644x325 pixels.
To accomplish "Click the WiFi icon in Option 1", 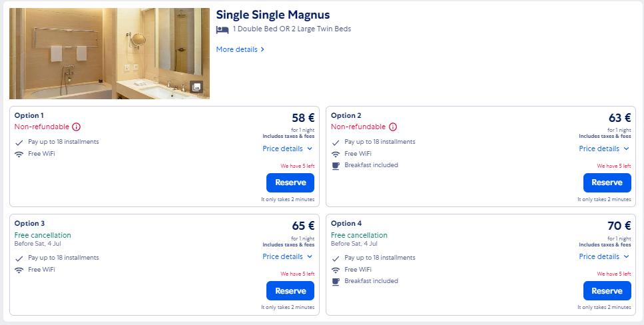I will coord(19,155).
